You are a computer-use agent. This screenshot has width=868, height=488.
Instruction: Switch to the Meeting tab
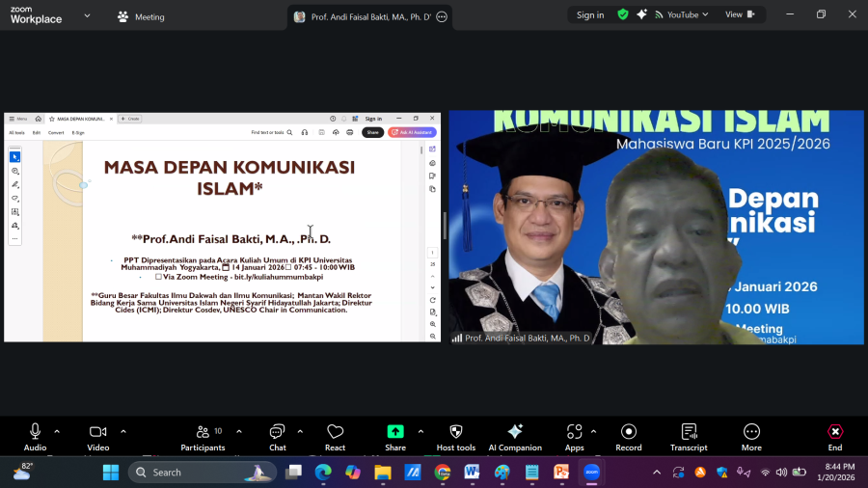coord(141,17)
